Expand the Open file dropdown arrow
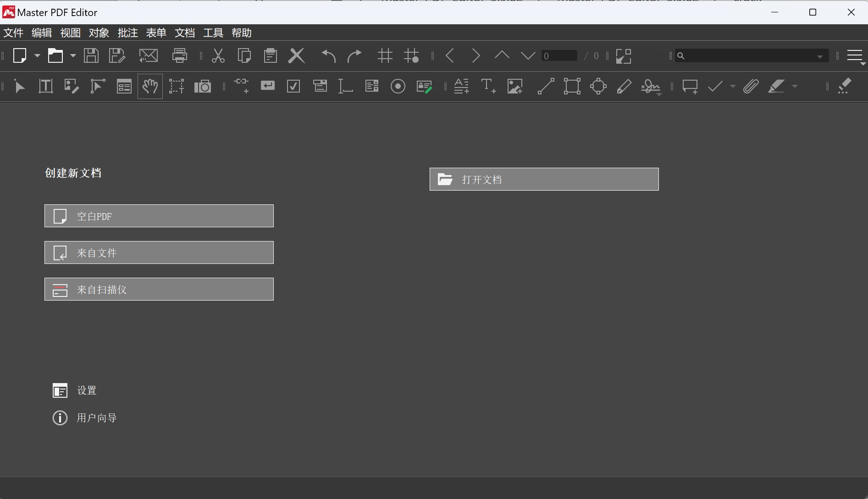This screenshot has height=499, width=868. click(x=73, y=55)
